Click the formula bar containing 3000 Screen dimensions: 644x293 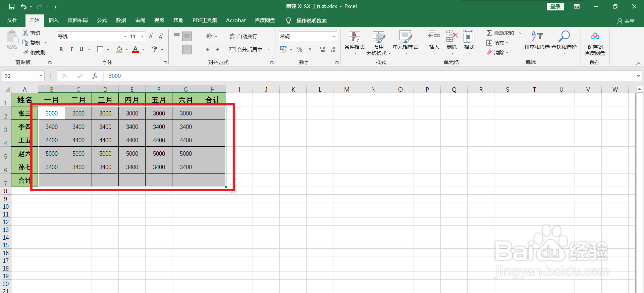point(369,76)
